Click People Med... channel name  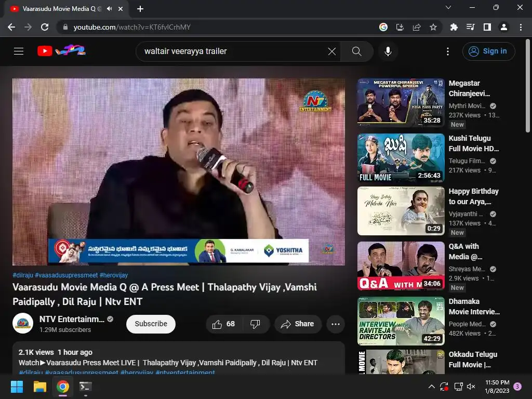click(467, 324)
